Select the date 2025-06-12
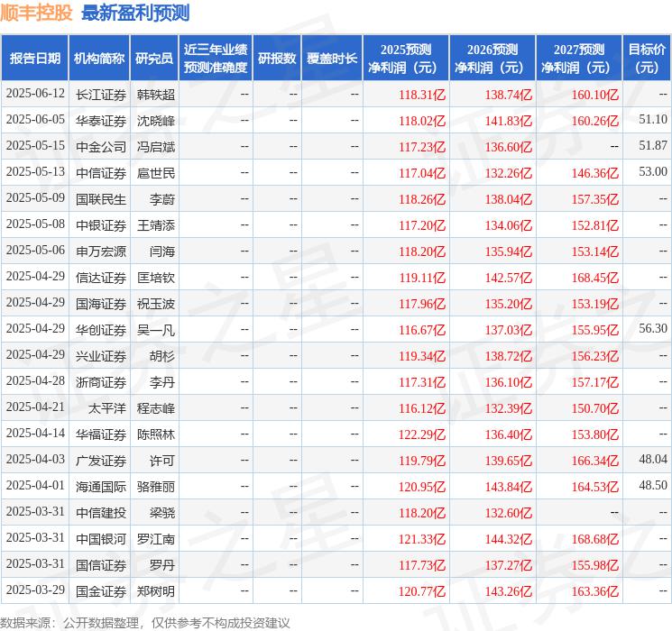 35,94
